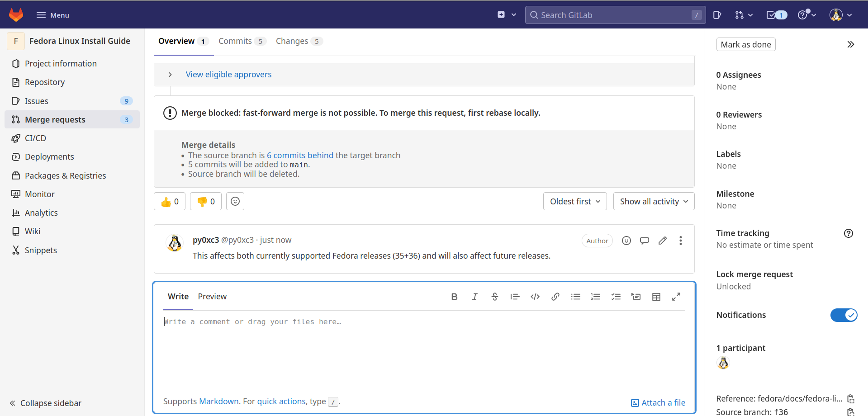Select the Preview tab
Viewport: 868px width, 416px height.
click(x=212, y=297)
